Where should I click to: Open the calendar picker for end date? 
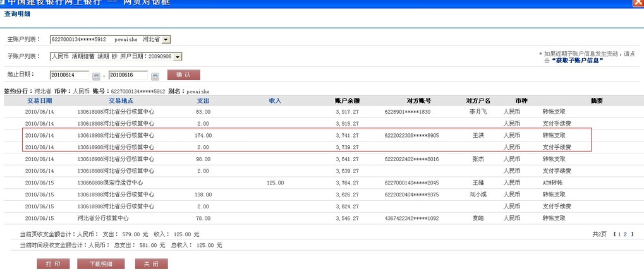[155, 76]
